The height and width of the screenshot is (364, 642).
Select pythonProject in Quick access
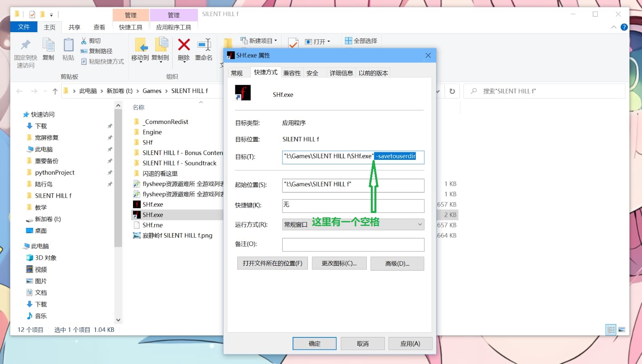coord(55,172)
